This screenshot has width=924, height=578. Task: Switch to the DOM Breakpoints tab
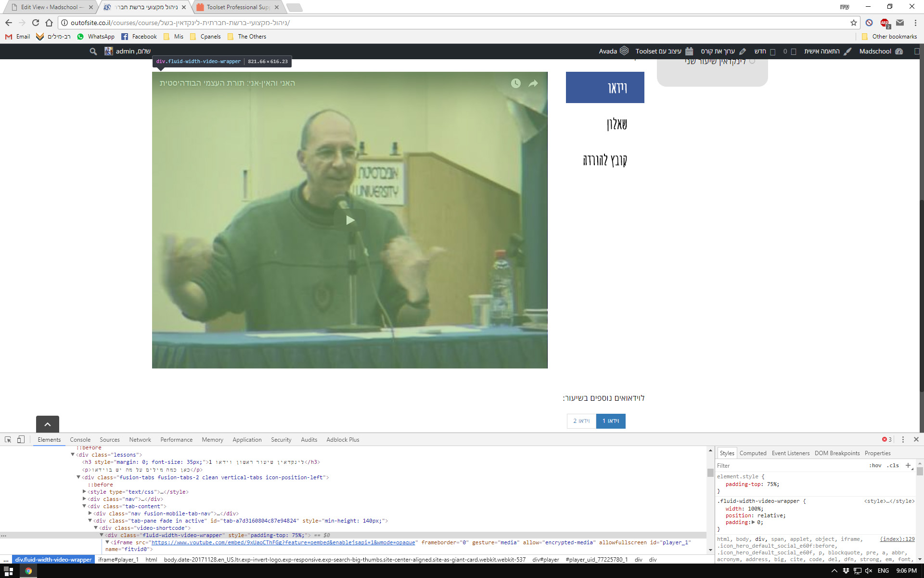point(837,453)
